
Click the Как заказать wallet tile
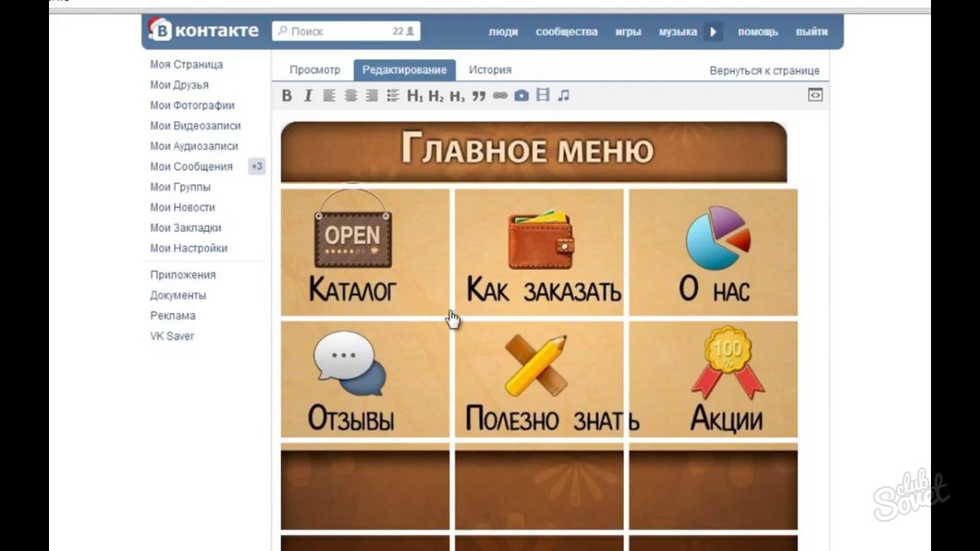point(539,252)
